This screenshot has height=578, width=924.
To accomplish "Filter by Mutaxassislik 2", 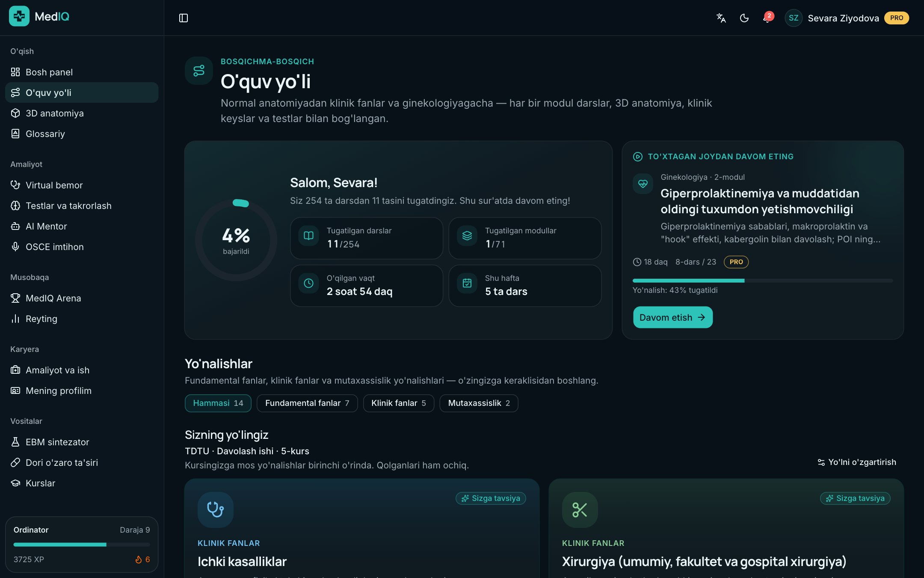I will (479, 403).
